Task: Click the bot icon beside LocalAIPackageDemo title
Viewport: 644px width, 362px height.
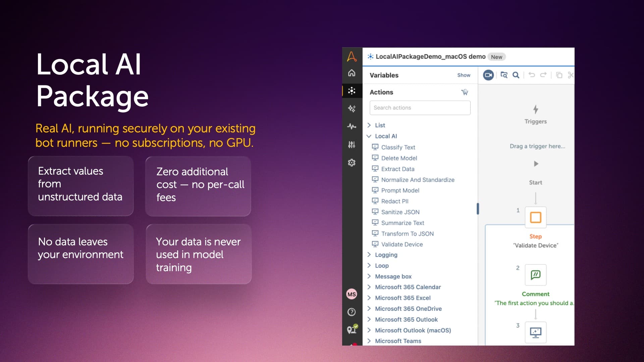Action: (370, 56)
